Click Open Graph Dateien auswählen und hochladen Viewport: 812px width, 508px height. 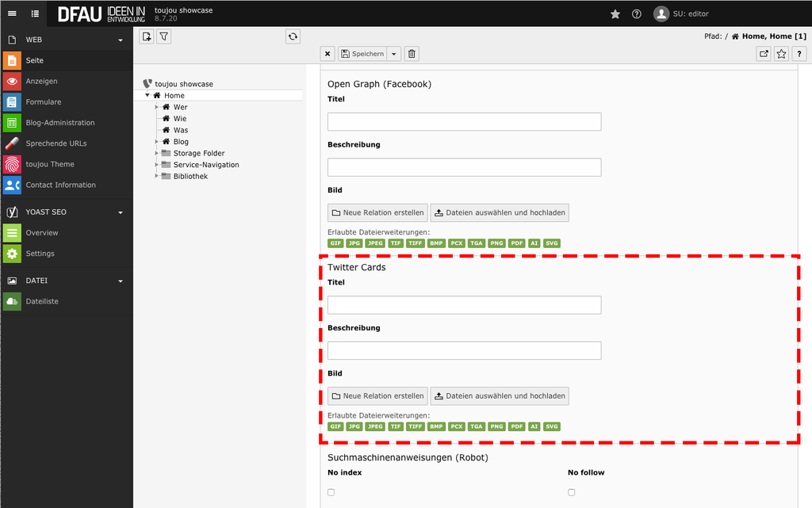point(500,212)
